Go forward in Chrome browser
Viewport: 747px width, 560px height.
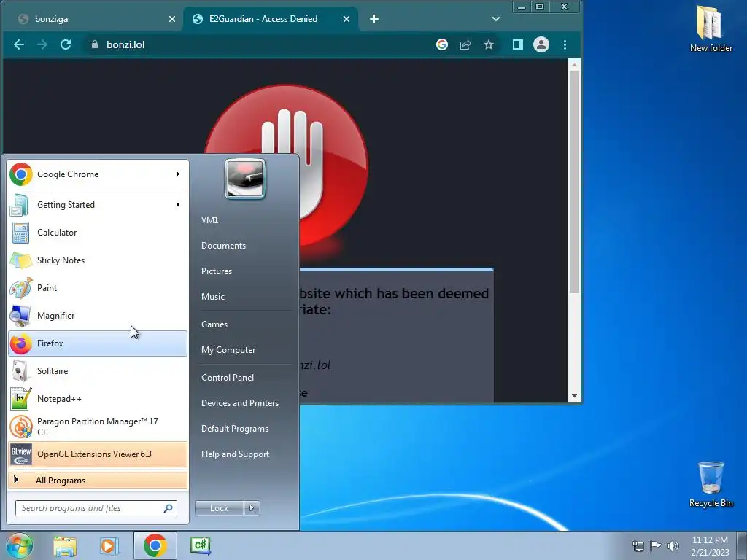pos(42,44)
